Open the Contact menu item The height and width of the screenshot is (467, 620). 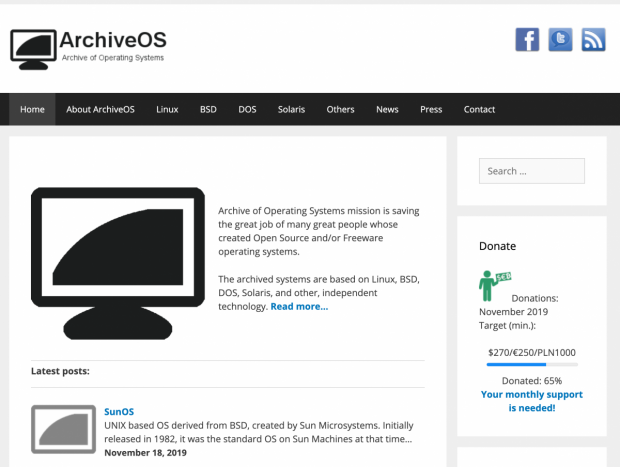pos(479,110)
